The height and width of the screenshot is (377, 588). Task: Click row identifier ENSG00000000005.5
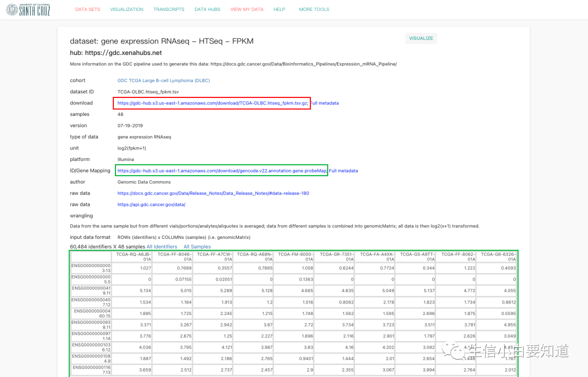(91, 279)
